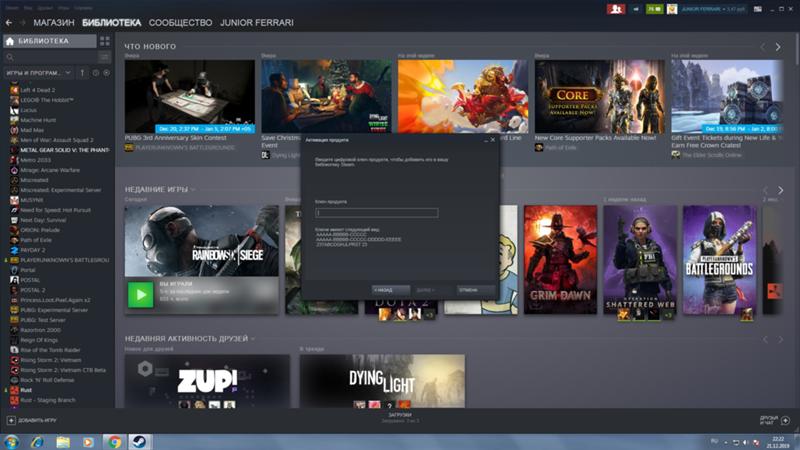Open Internet Explorer from the taskbar
Image resolution: width=800 pixels, height=450 pixels.
pyautogui.click(x=37, y=442)
